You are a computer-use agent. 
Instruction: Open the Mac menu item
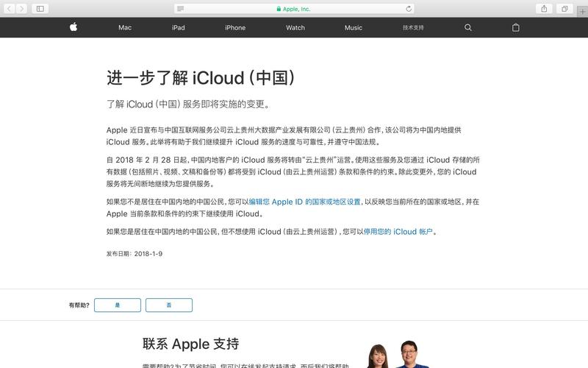click(125, 28)
